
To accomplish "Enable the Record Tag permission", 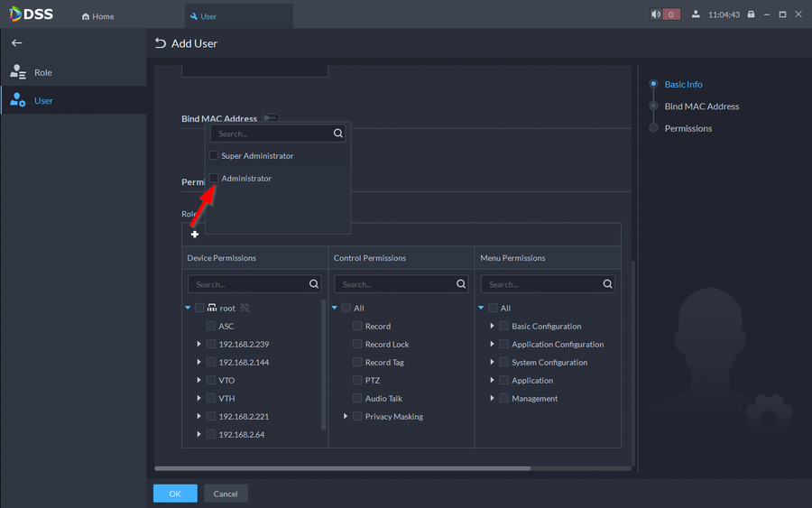I will point(357,362).
